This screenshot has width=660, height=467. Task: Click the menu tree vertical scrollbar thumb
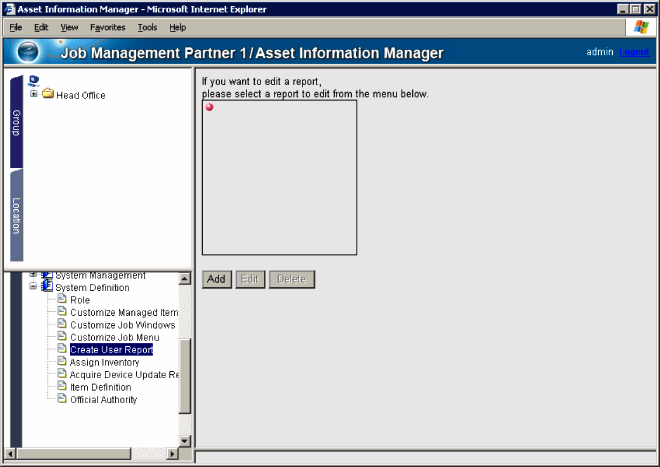[x=185, y=376]
